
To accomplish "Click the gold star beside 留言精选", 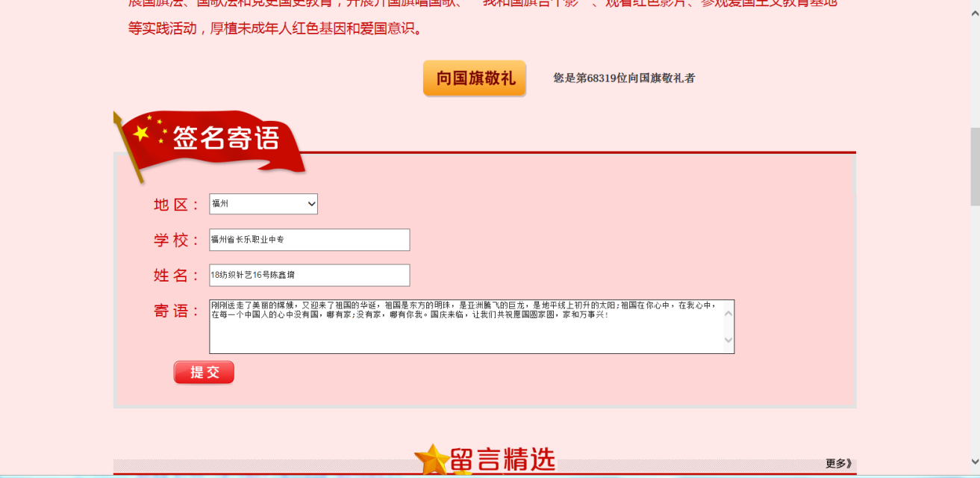I will click(x=431, y=459).
